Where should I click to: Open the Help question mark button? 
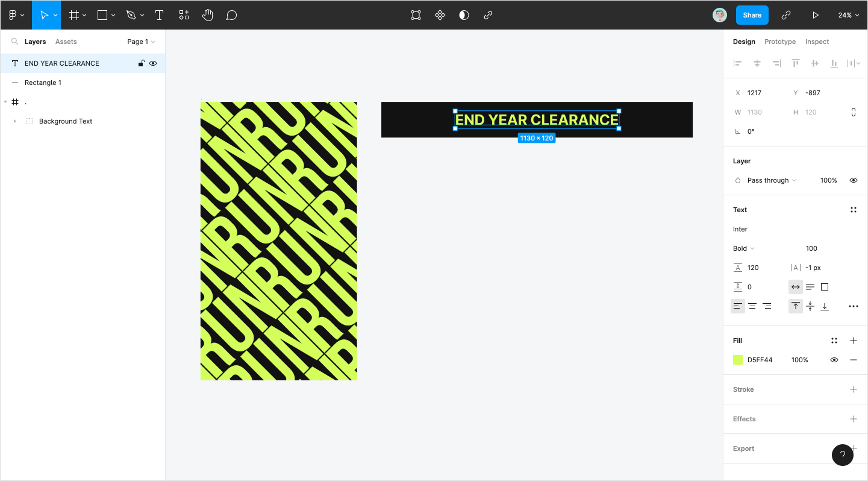(x=842, y=455)
